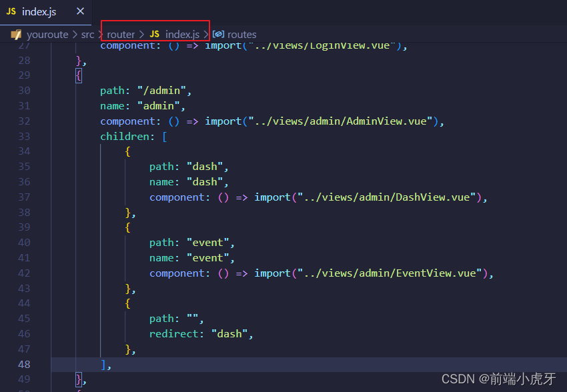Click the component keyword on line 32

tap(127, 121)
